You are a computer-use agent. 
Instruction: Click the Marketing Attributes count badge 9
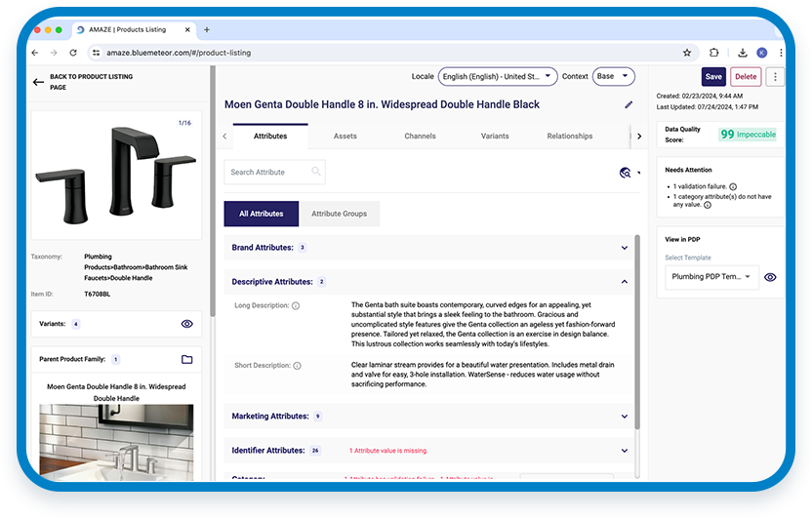(317, 417)
